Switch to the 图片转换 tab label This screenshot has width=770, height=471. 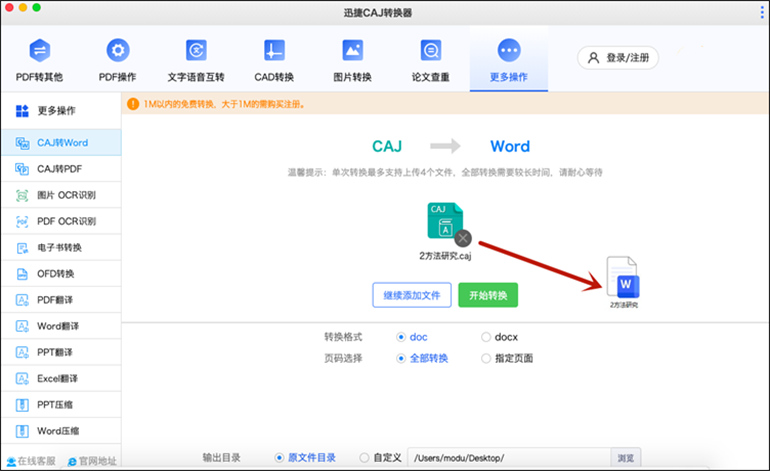click(353, 77)
